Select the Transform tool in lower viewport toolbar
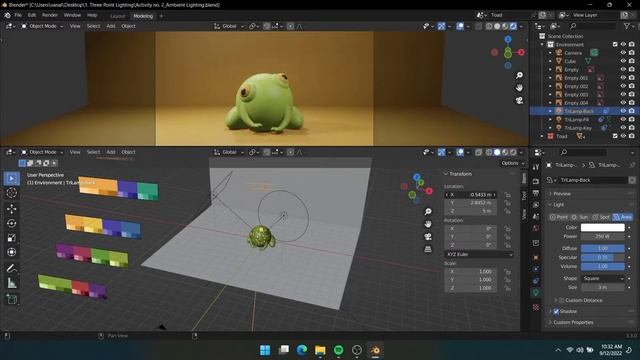640x360 pixels. (11, 252)
